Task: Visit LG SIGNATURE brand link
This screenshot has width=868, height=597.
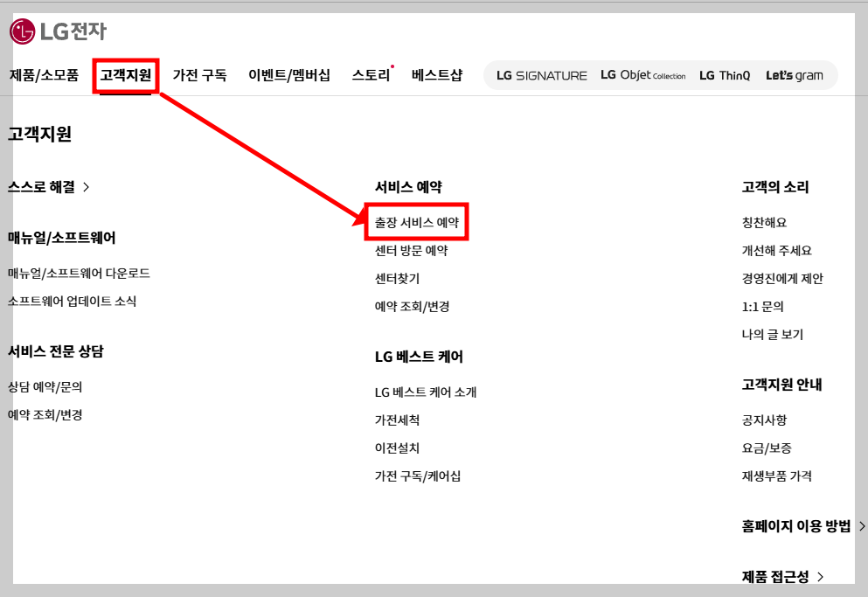Action: (541, 75)
